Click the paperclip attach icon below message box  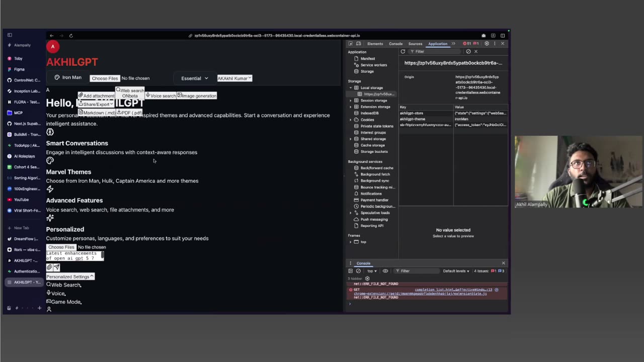click(49, 267)
